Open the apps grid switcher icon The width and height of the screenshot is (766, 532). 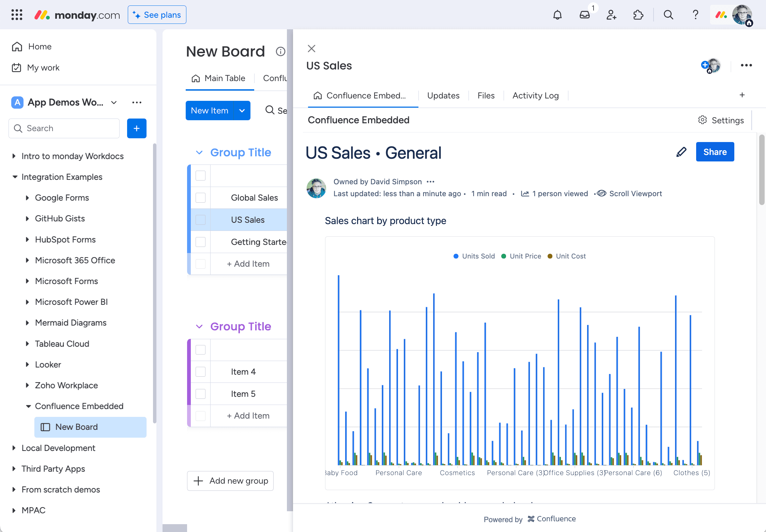point(17,15)
